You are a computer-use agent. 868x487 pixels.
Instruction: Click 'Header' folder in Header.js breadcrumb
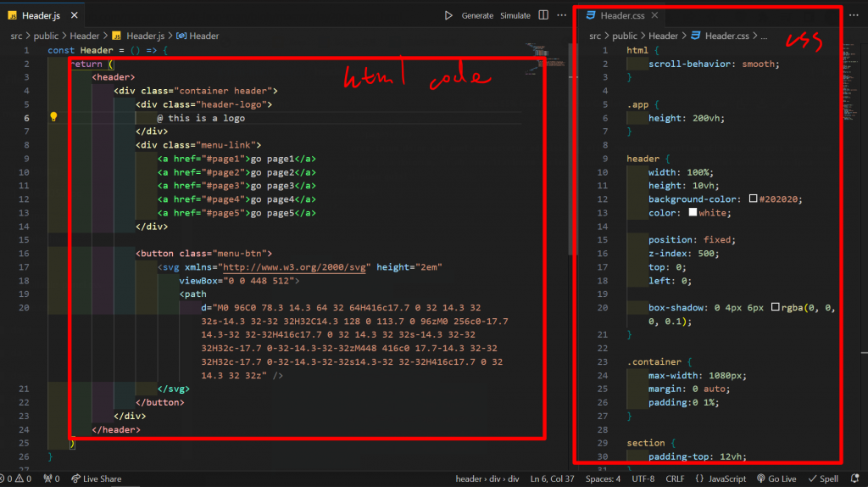pyautogui.click(x=85, y=36)
